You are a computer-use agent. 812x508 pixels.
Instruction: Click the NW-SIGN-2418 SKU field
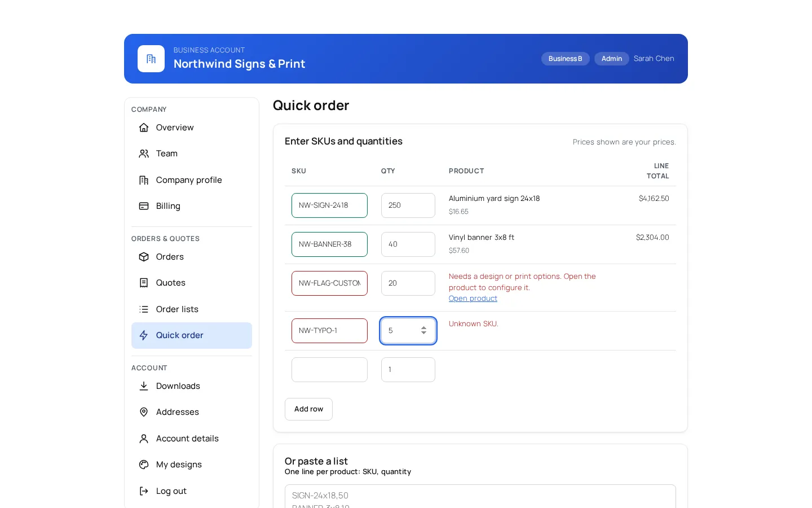point(329,205)
